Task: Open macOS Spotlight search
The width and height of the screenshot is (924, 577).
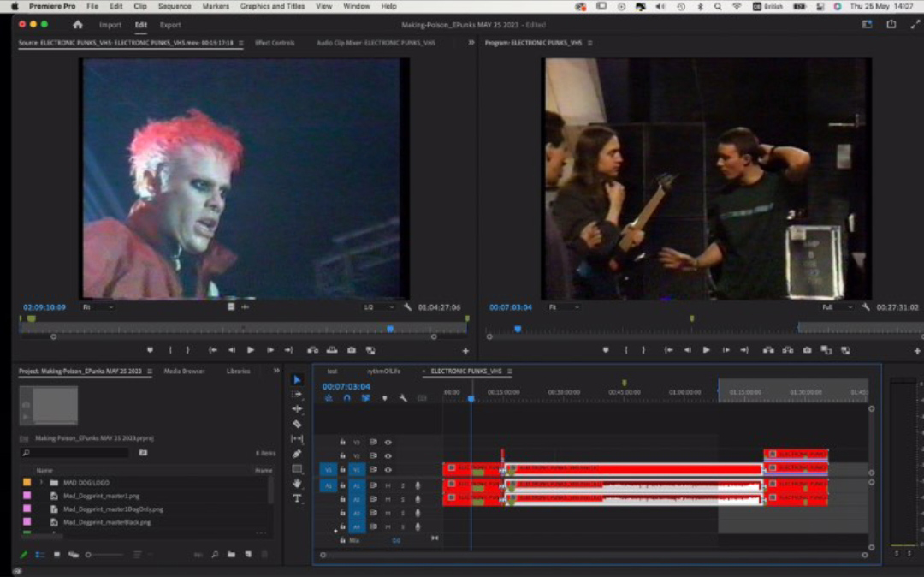Action: pyautogui.click(x=718, y=7)
